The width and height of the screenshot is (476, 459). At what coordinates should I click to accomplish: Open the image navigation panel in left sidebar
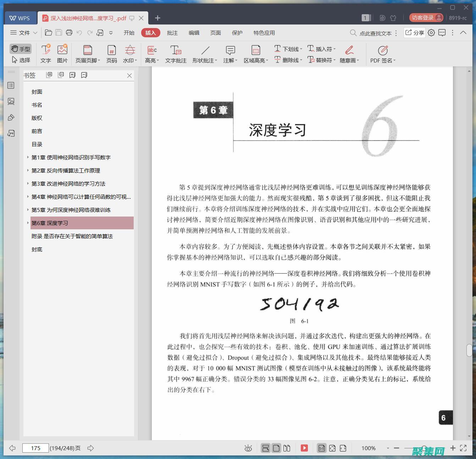(11, 101)
